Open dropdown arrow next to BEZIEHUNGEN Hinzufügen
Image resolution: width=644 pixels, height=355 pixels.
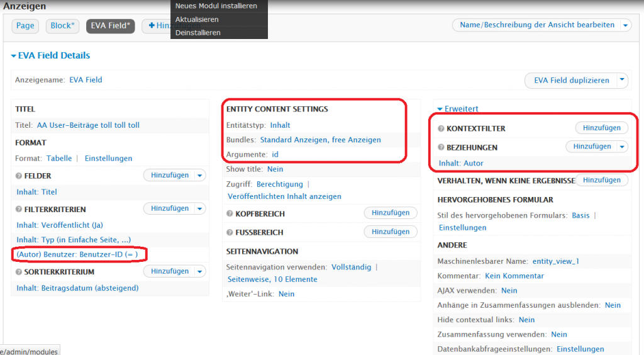point(622,147)
